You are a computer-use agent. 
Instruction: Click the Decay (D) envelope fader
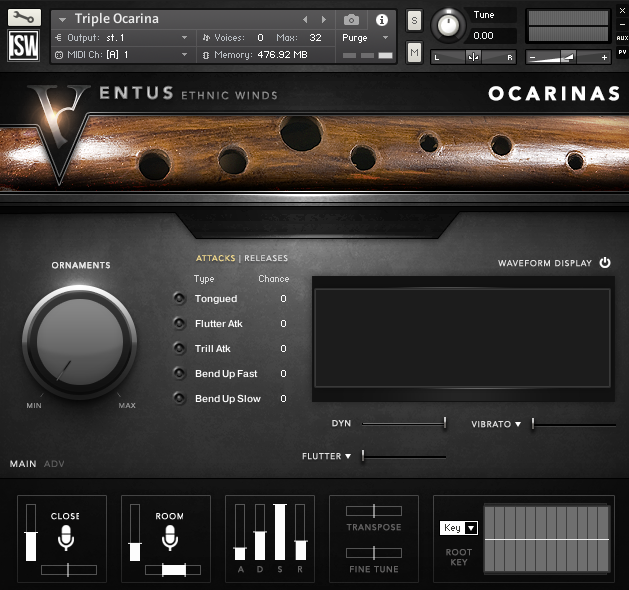click(260, 532)
